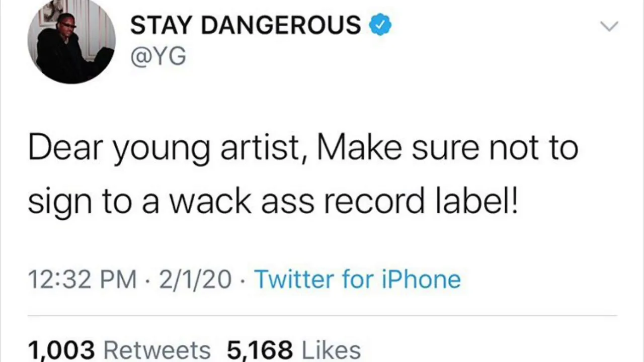Click the 1,003 retweet count number
Image resolution: width=644 pixels, height=362 pixels.
coord(61,350)
